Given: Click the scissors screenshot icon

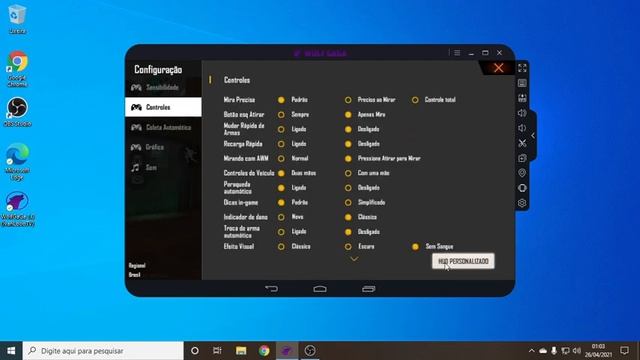Looking at the screenshot, I should tap(522, 143).
